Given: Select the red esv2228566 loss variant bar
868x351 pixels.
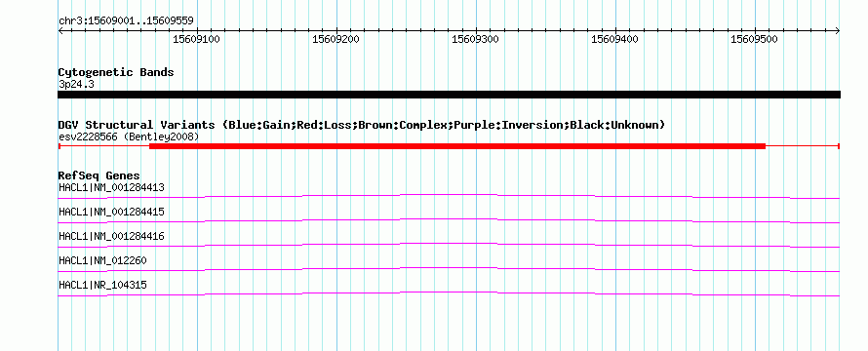Looking at the screenshot, I should click(449, 146).
